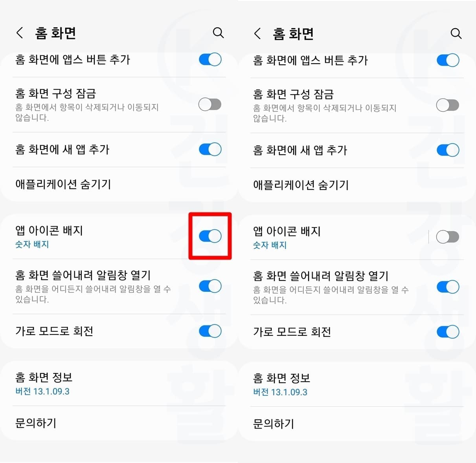
Task: Tap 버전 13.1.09.3 on right screen
Action: point(280,392)
